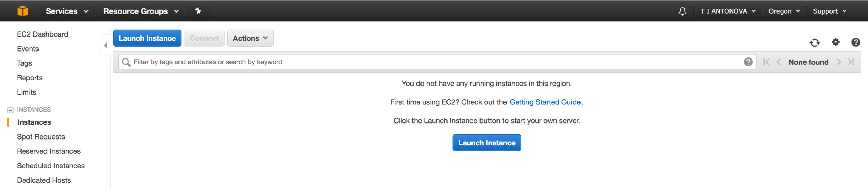Click 'You do not have any running instances' message
Screen dimensions: 868x190
pos(486,84)
